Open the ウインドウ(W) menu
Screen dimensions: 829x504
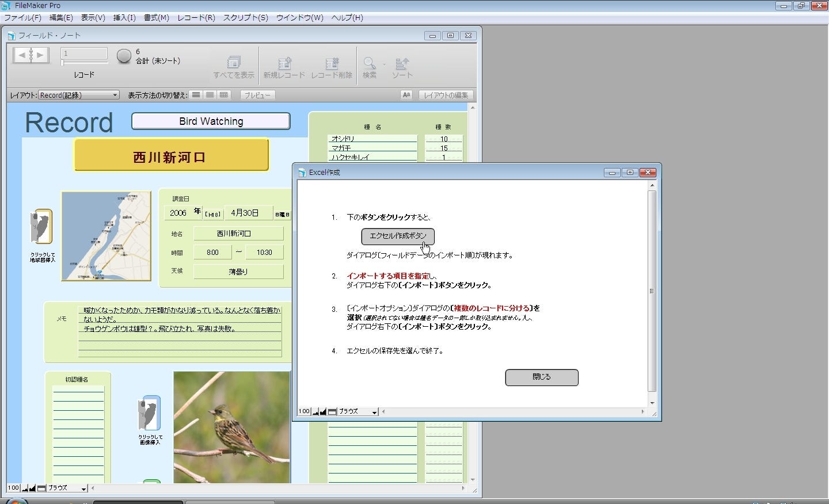pyautogui.click(x=299, y=18)
